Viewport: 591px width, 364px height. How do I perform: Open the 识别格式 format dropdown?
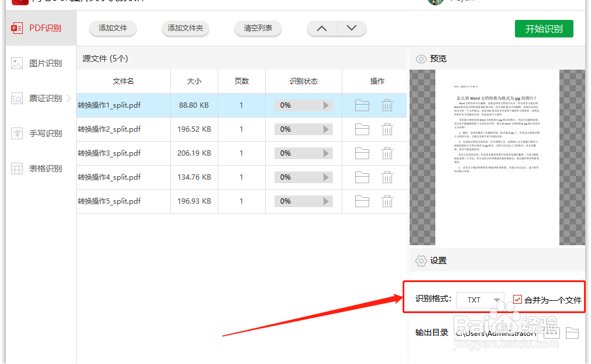480,300
